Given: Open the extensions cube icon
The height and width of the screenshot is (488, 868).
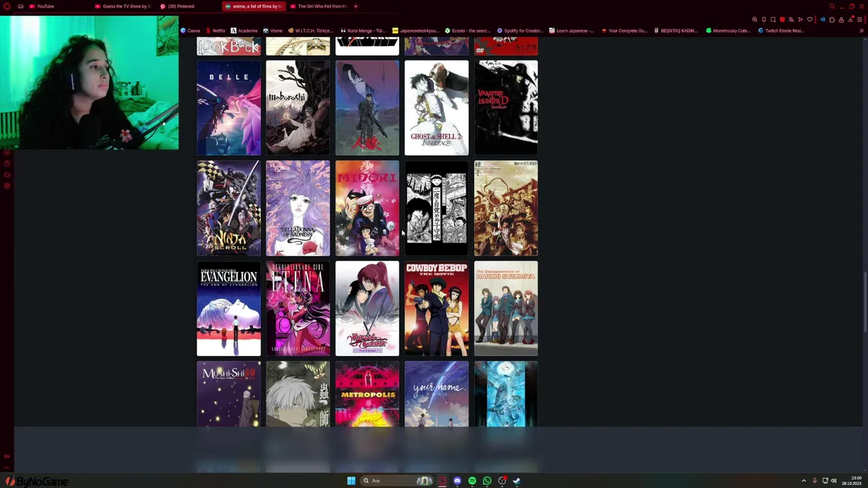Looking at the screenshot, I should tap(832, 20).
